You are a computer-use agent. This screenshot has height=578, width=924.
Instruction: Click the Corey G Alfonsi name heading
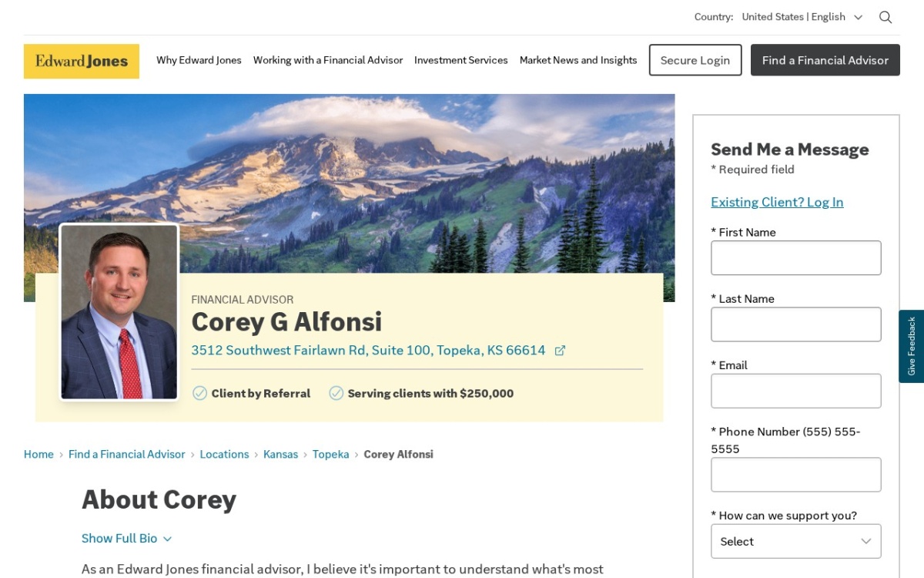tap(286, 321)
